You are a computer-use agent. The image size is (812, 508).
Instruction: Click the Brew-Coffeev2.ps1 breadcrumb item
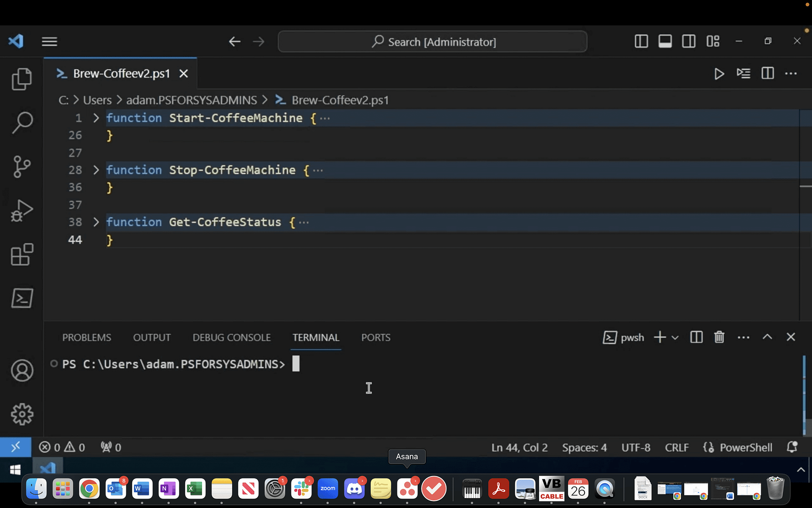[x=332, y=100]
